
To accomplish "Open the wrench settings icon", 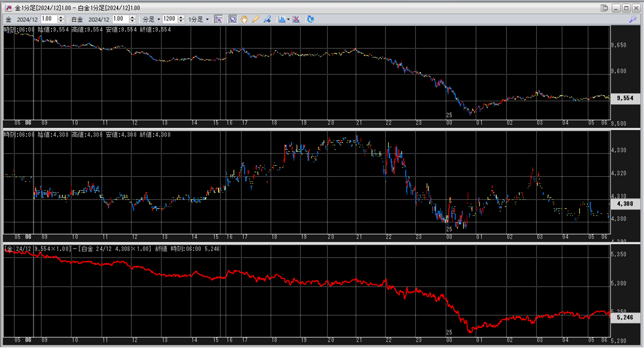I will (632, 19).
